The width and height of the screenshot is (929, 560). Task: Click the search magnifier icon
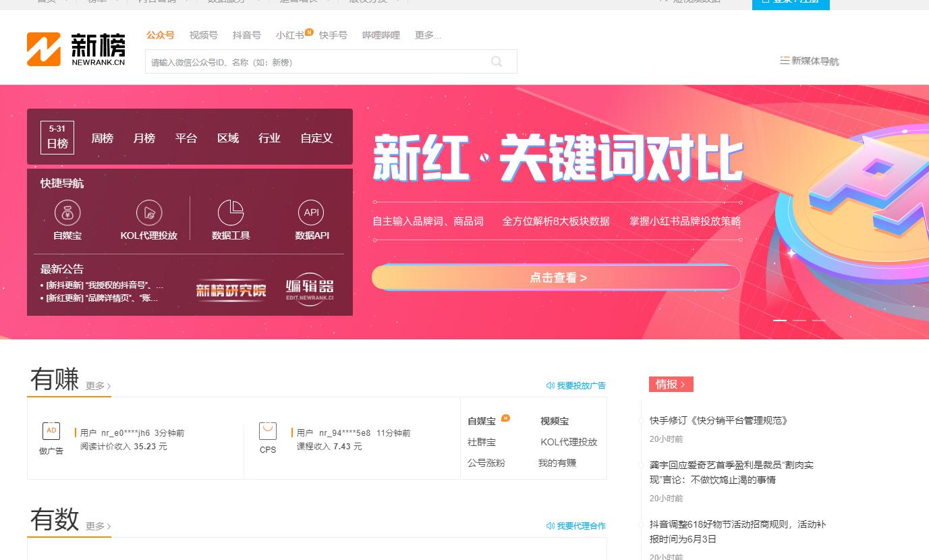(x=497, y=61)
